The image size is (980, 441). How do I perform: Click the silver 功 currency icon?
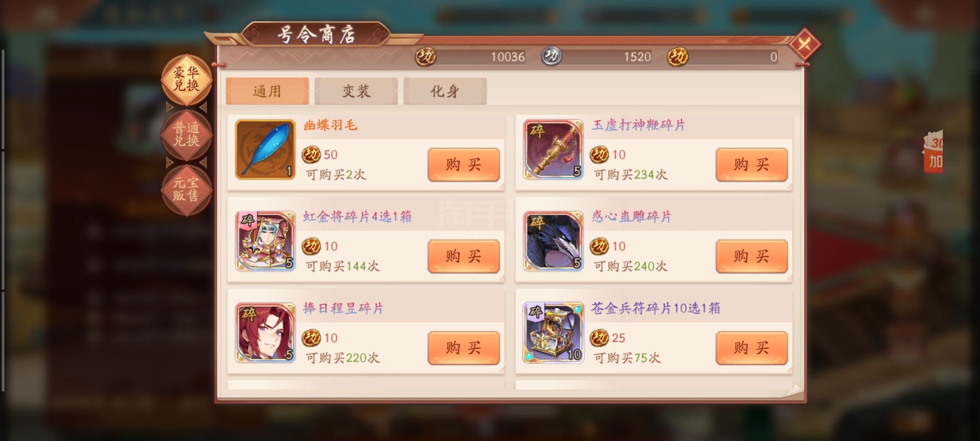click(x=552, y=56)
